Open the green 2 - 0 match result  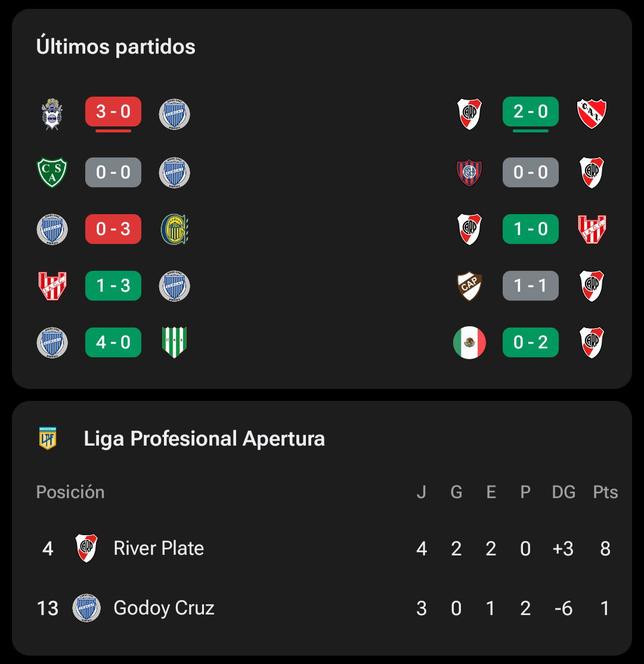point(530,112)
